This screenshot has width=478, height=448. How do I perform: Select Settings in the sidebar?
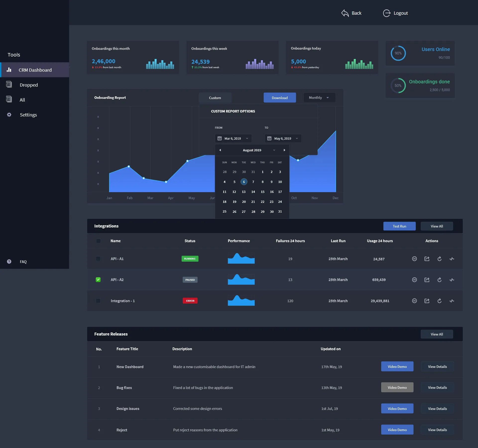(28, 115)
